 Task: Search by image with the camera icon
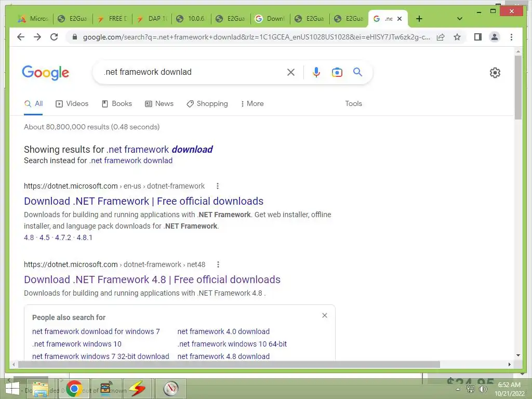pos(337,72)
